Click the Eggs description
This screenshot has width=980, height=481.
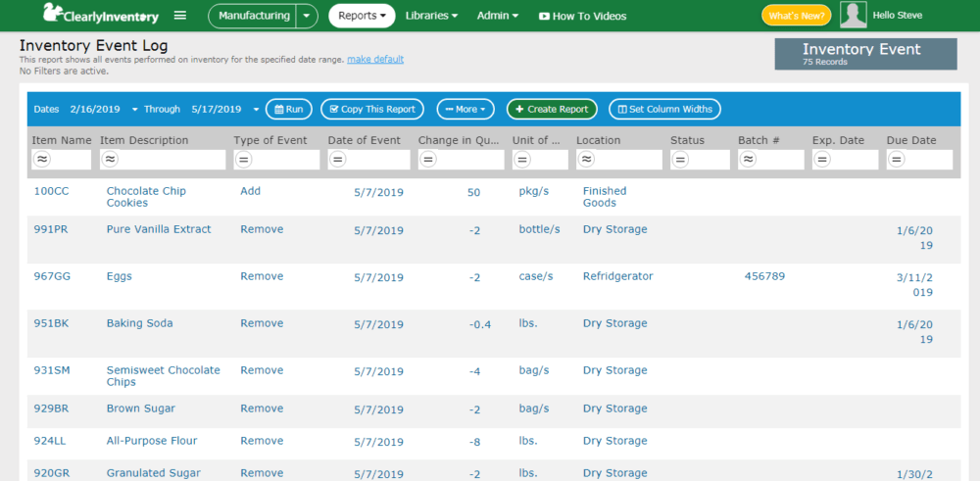[120, 276]
